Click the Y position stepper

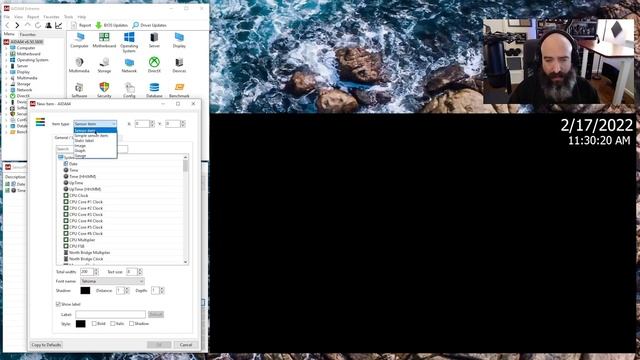(183, 124)
